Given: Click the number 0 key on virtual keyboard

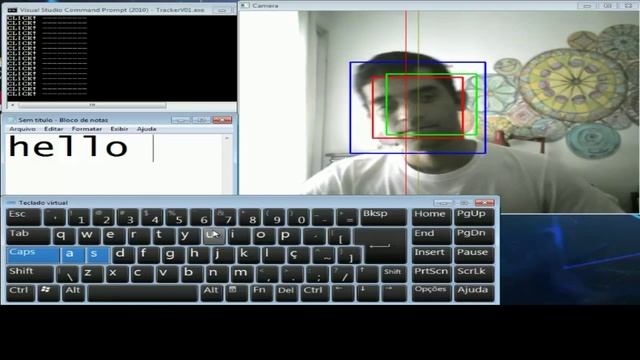Looking at the screenshot, I should click(x=299, y=217).
